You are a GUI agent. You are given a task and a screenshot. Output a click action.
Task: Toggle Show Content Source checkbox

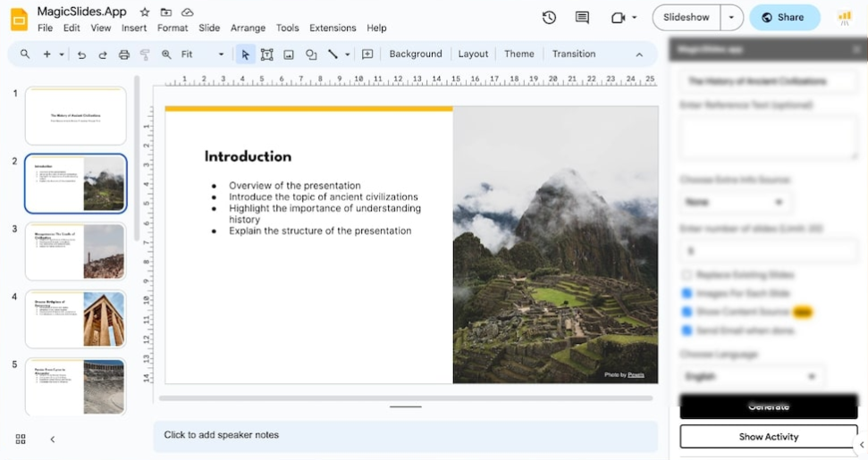[x=687, y=312]
